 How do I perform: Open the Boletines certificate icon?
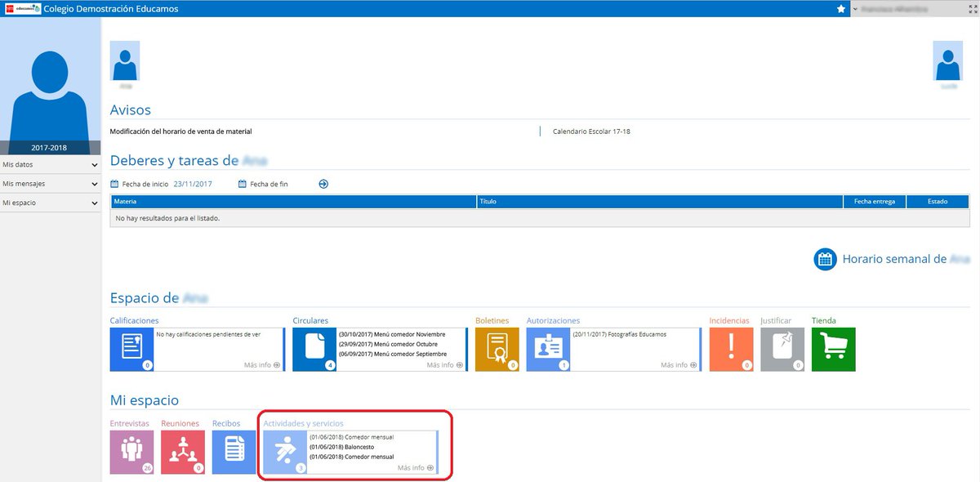[x=497, y=350]
